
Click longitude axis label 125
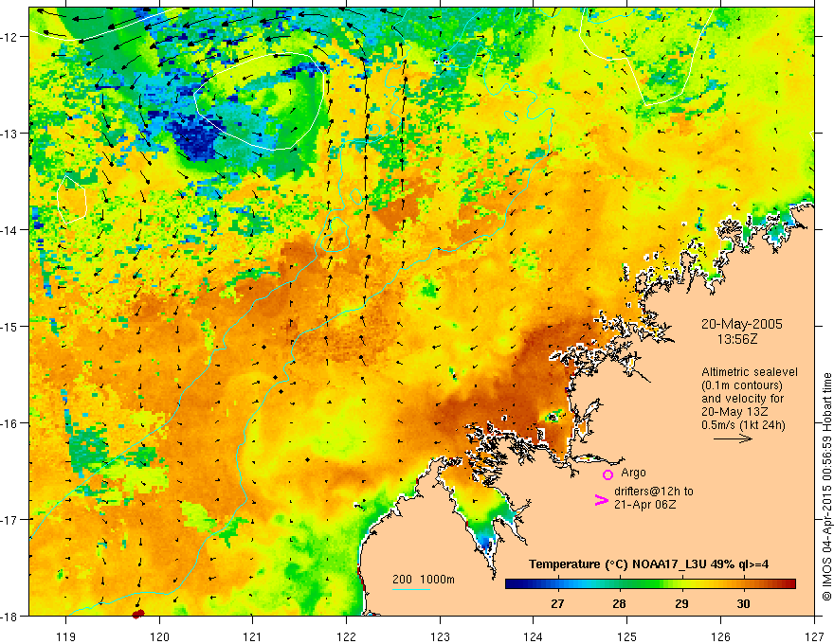pyautogui.click(x=627, y=636)
